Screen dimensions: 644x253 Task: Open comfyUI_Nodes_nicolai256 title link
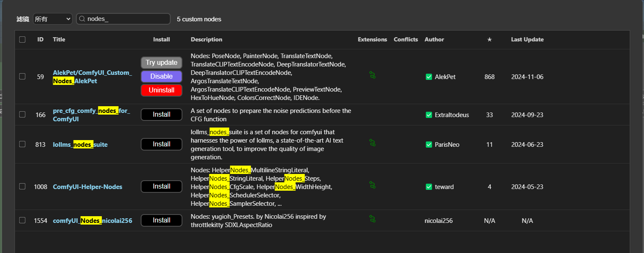[93, 221]
